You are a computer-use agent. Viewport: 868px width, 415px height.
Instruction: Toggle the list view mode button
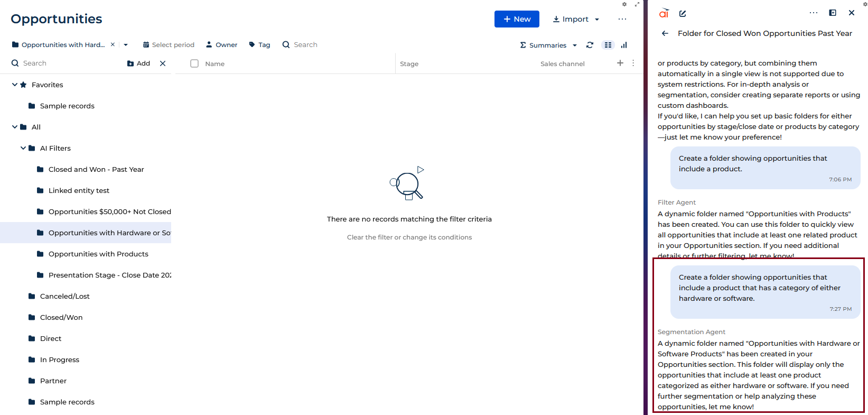pyautogui.click(x=608, y=45)
